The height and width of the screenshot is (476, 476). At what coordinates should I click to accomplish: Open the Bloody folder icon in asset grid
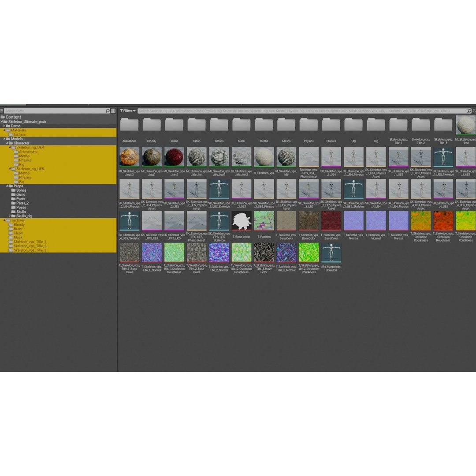[x=152, y=126]
